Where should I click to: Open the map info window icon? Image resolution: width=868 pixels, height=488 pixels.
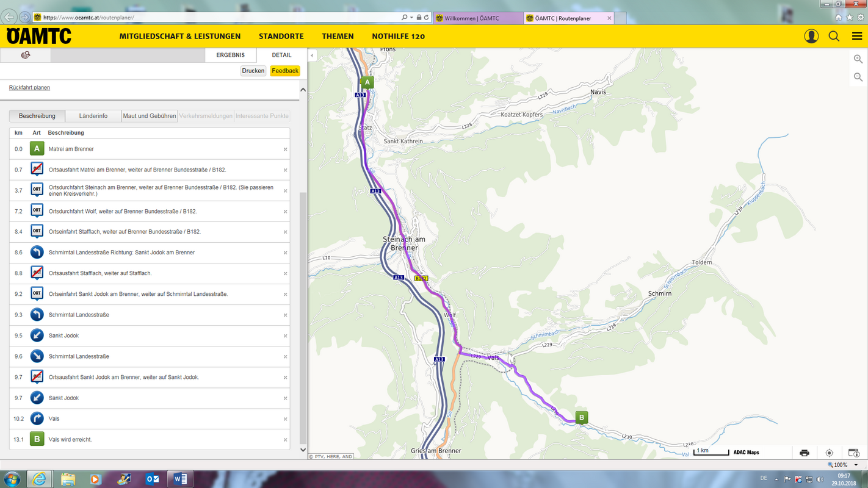point(854,453)
